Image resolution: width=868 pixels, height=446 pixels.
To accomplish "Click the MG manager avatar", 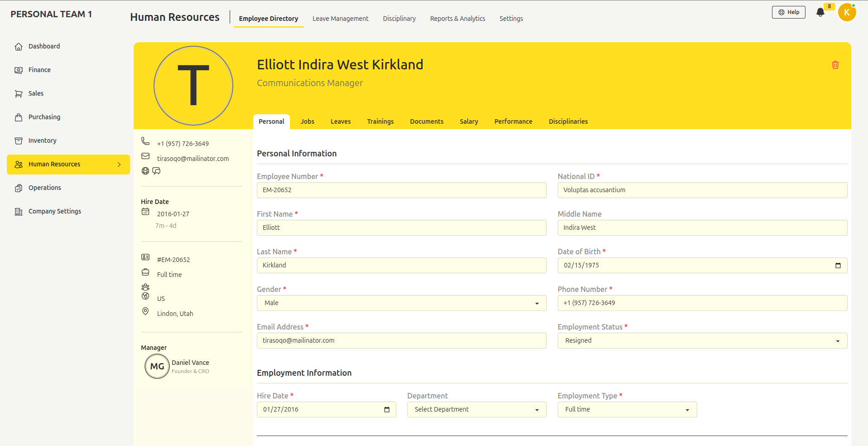I will 157,366.
